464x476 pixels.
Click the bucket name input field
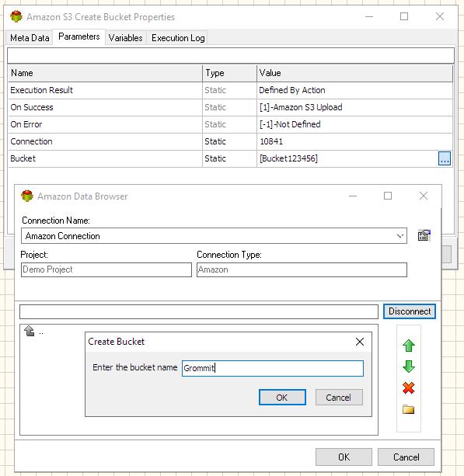(x=273, y=368)
